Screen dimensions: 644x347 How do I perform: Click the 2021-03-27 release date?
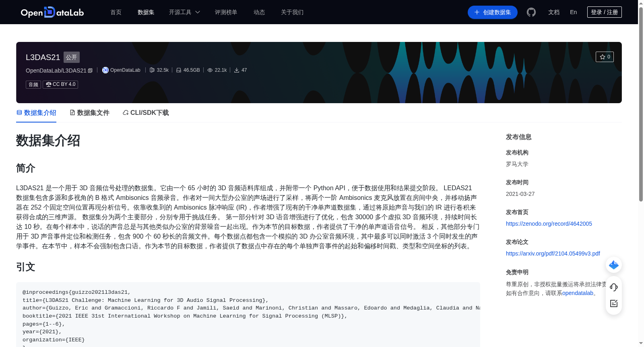click(520, 194)
